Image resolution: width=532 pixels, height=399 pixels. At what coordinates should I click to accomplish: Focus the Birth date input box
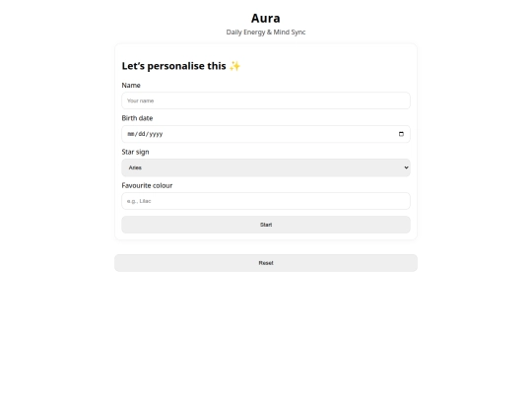click(266, 134)
